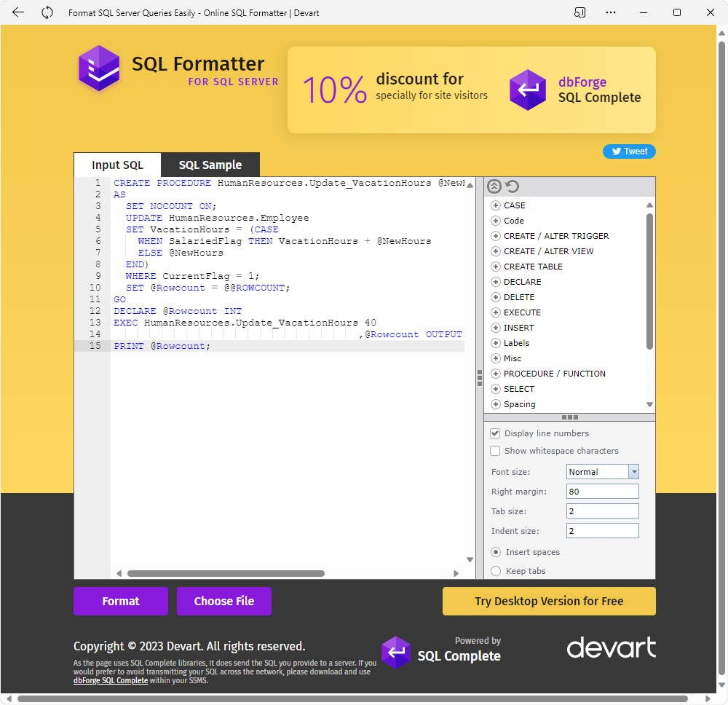Screen dimensions: 728x705
Task: Reset formatting options with the undo icon
Action: click(x=512, y=186)
